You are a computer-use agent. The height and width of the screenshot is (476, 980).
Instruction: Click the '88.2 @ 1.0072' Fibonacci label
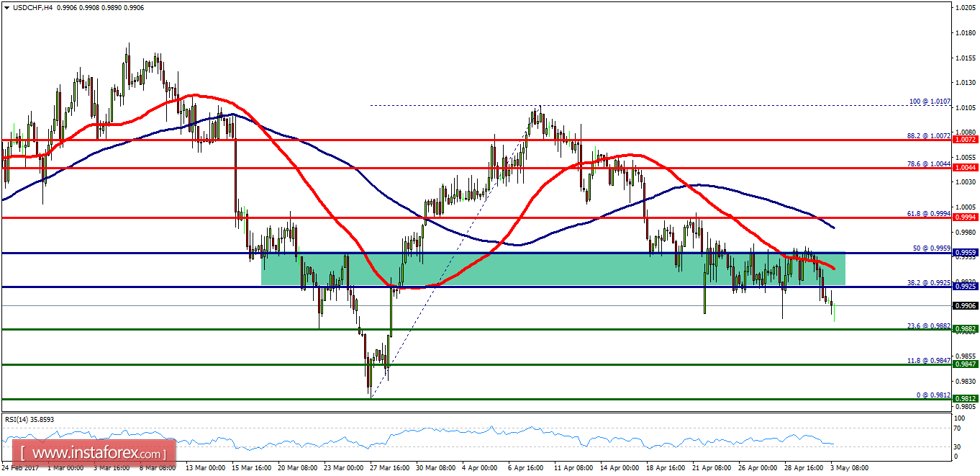[929, 135]
